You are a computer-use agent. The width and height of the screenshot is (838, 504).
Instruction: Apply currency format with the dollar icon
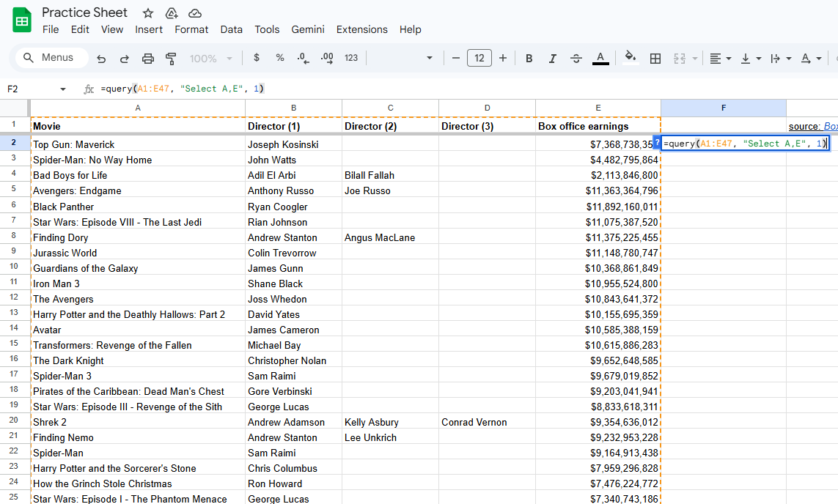pyautogui.click(x=256, y=57)
